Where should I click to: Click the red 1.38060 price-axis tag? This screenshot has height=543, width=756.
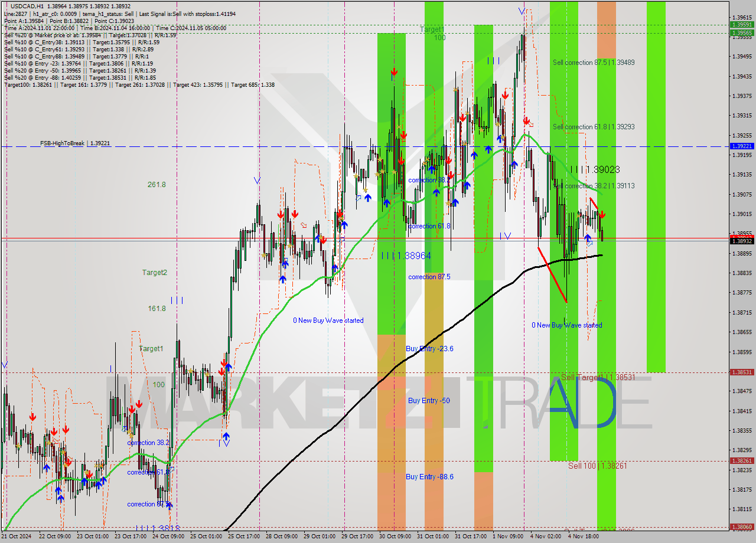click(742, 526)
